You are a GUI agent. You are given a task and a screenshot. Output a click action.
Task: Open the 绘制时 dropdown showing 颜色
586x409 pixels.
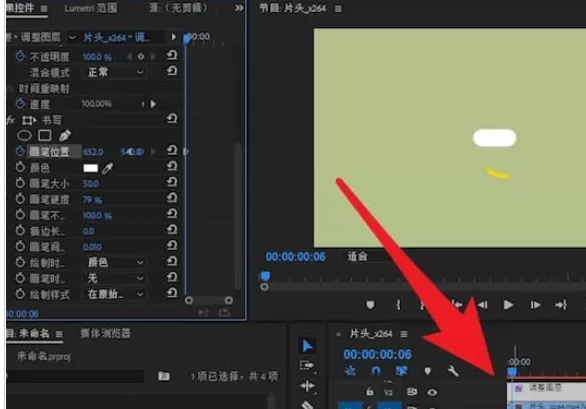[x=114, y=262]
